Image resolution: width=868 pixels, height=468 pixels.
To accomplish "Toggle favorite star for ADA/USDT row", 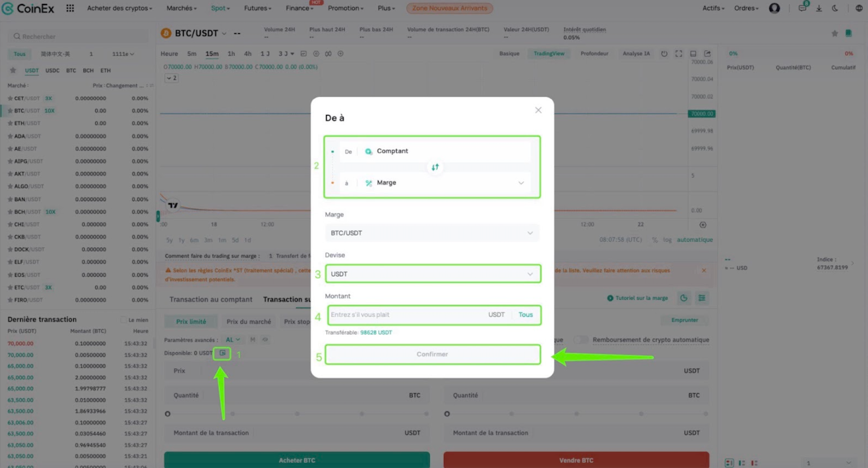I will [10, 136].
